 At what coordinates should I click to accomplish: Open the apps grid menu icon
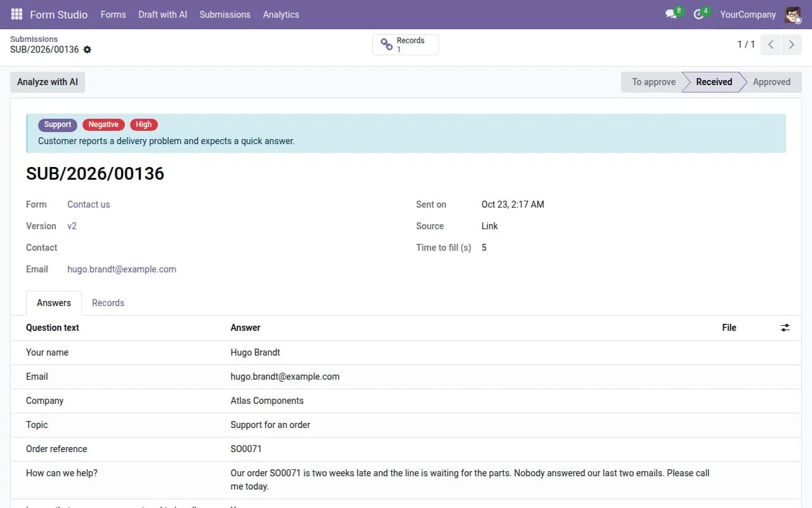(16, 14)
